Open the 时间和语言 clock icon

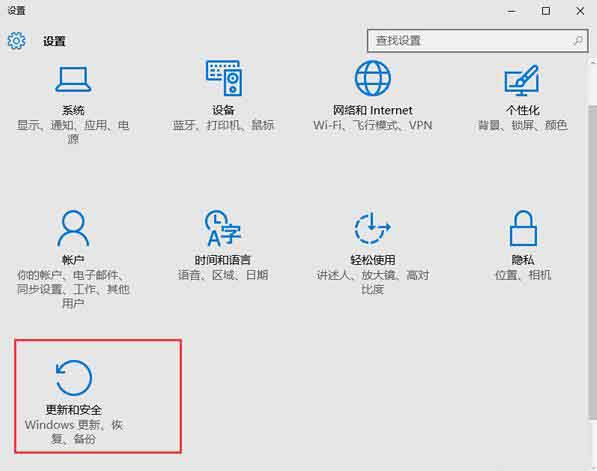[223, 228]
